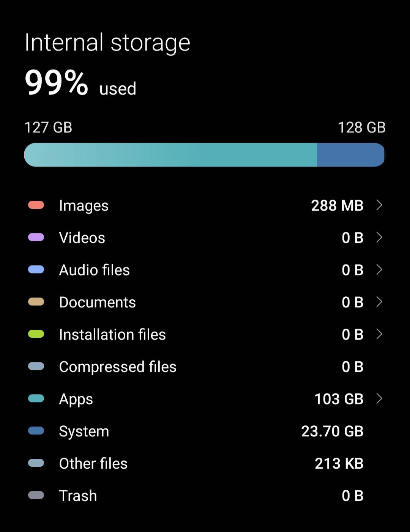Open the Installation files category
This screenshot has width=410, height=532.
tap(112, 334)
